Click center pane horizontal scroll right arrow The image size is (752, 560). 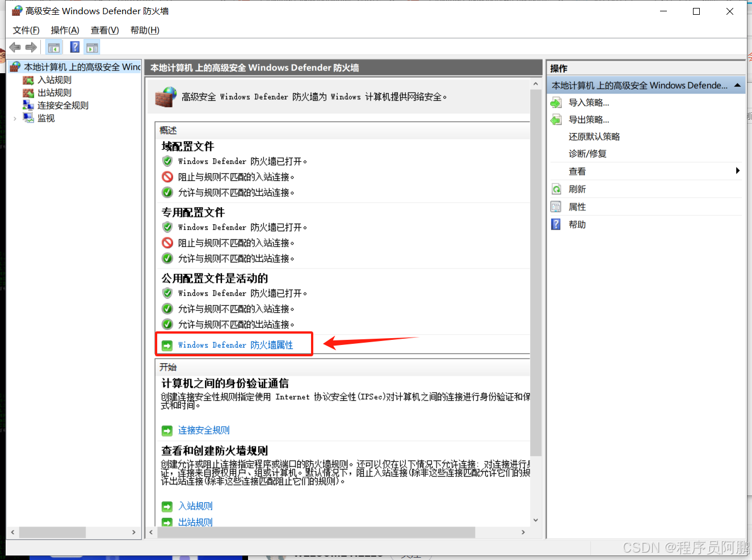tap(523, 532)
